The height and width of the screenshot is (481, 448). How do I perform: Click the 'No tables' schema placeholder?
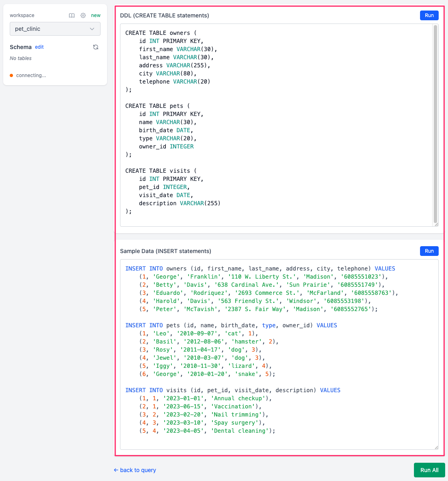(21, 58)
